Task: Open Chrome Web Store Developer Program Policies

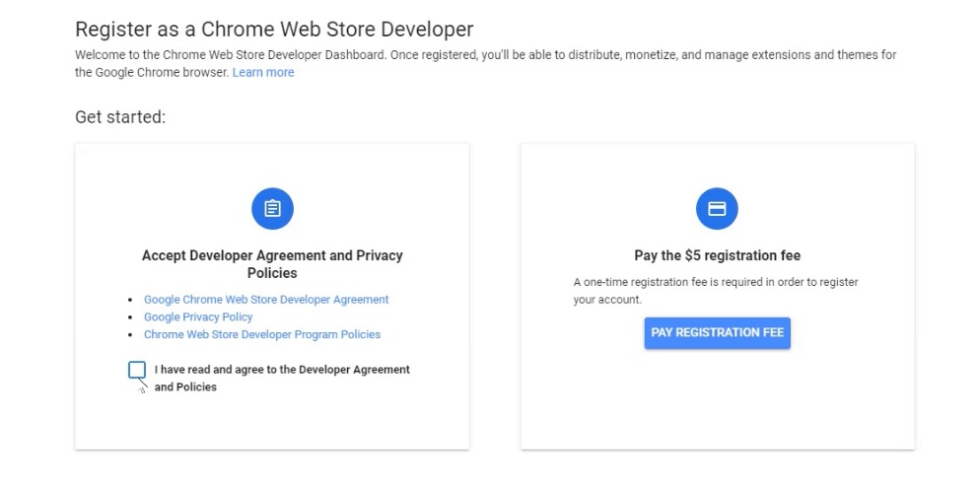Action: (x=262, y=334)
